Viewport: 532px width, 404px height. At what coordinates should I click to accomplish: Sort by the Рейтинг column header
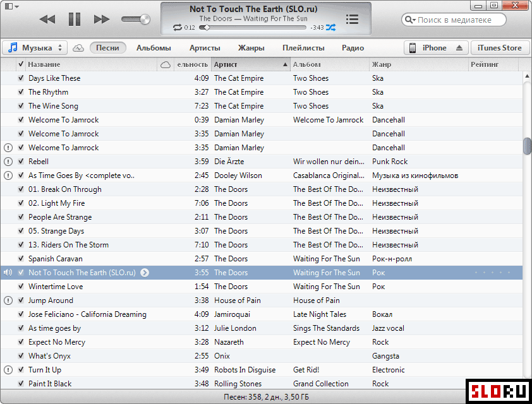(493, 64)
